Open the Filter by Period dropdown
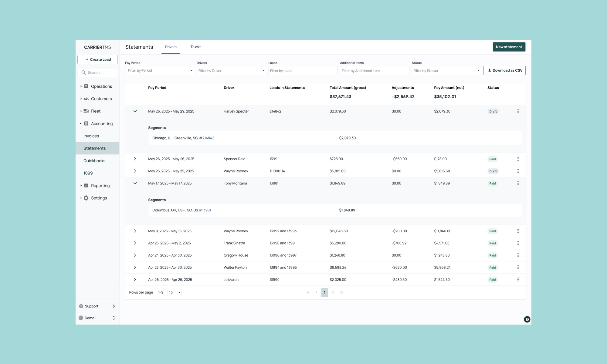This screenshot has width=607, height=364. (x=159, y=71)
